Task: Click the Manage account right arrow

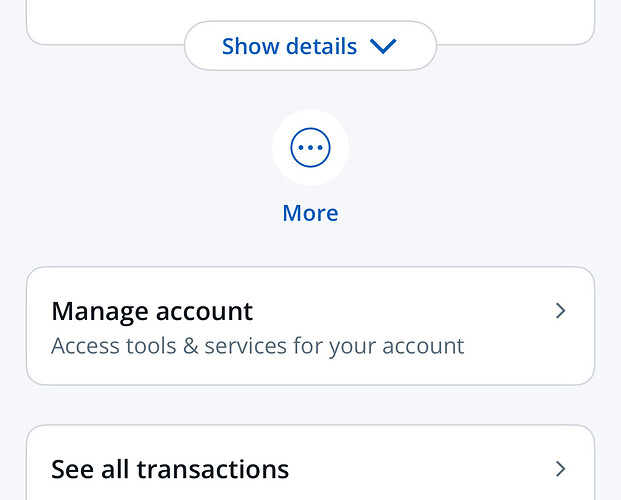Action: click(x=560, y=311)
